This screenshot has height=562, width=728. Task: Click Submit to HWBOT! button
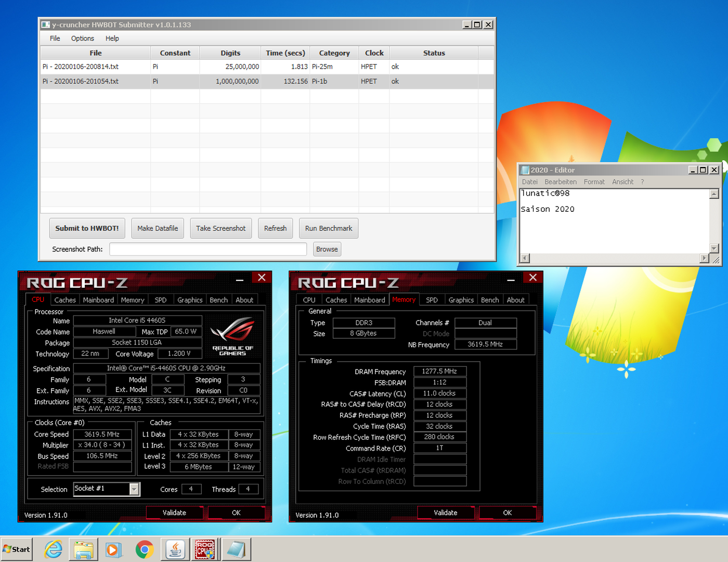point(87,228)
